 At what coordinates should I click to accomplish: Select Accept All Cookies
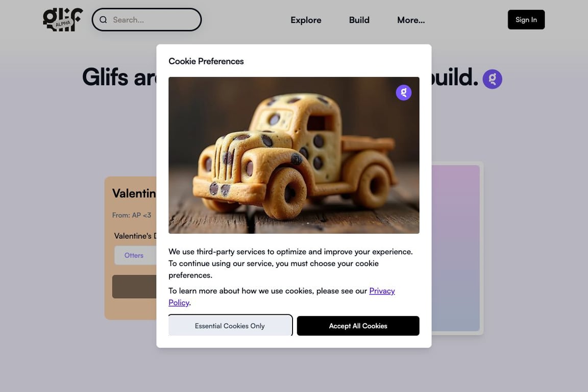pyautogui.click(x=358, y=326)
